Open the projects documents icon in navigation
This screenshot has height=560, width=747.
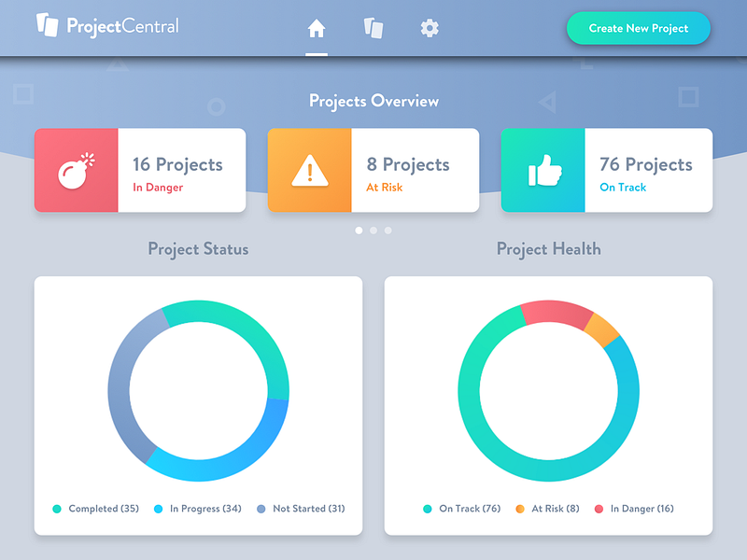pos(373,29)
